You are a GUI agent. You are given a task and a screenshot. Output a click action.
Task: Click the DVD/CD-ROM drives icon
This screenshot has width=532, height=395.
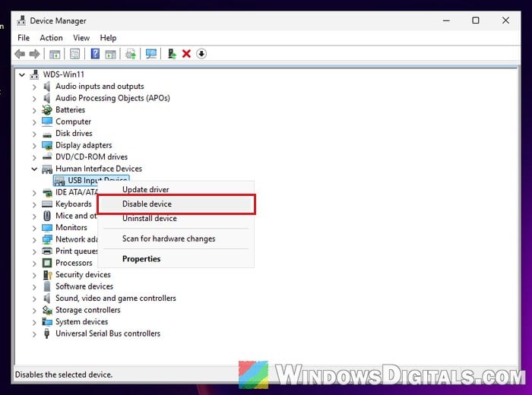pos(47,156)
